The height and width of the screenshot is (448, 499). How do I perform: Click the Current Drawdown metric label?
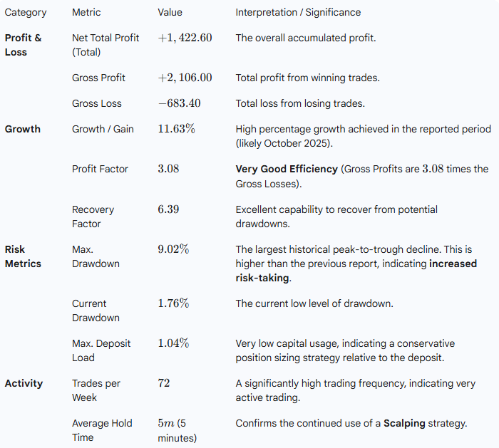pyautogui.click(x=96, y=311)
